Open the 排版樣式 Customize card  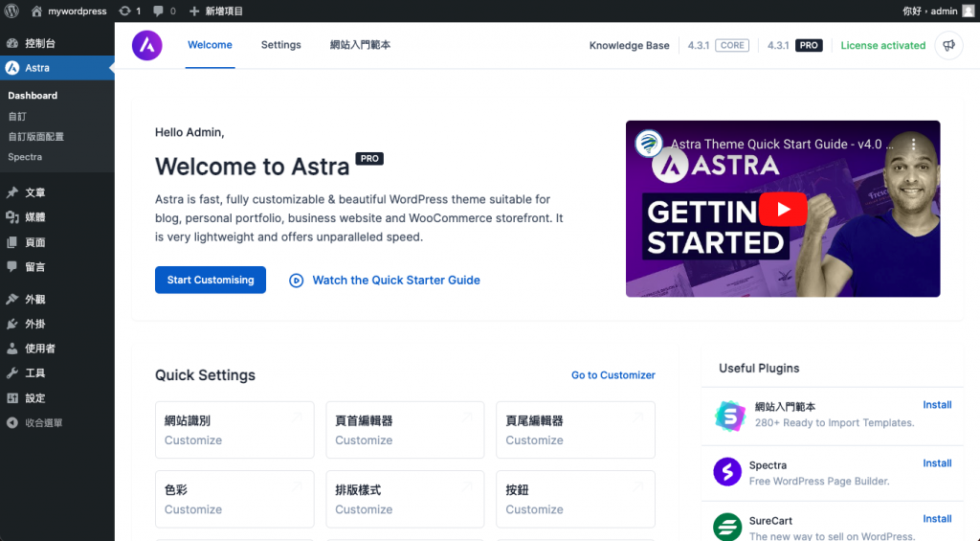[x=405, y=499]
